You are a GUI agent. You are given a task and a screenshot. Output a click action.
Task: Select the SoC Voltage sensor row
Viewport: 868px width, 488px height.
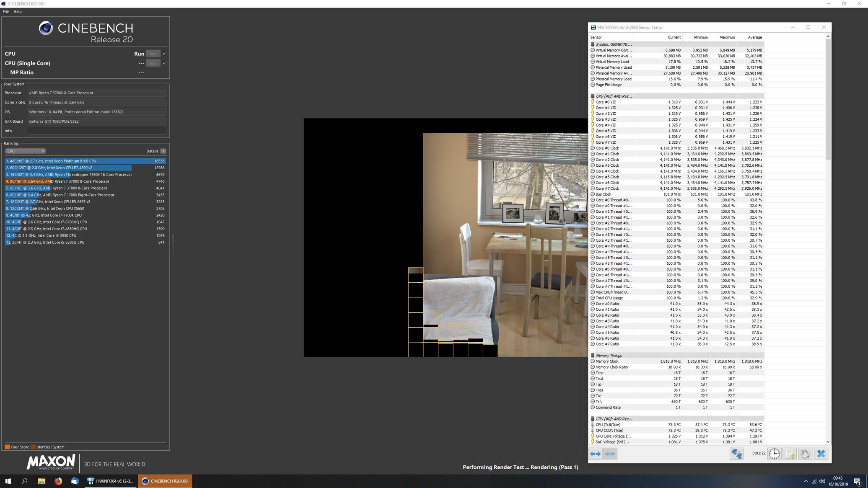pos(676,442)
